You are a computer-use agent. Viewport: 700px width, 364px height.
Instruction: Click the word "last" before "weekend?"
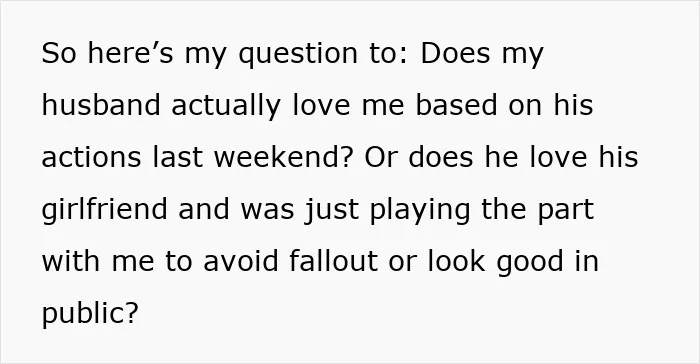coord(177,157)
